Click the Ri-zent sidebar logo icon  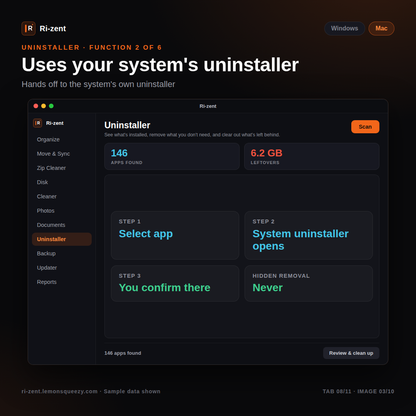pyautogui.click(x=38, y=123)
